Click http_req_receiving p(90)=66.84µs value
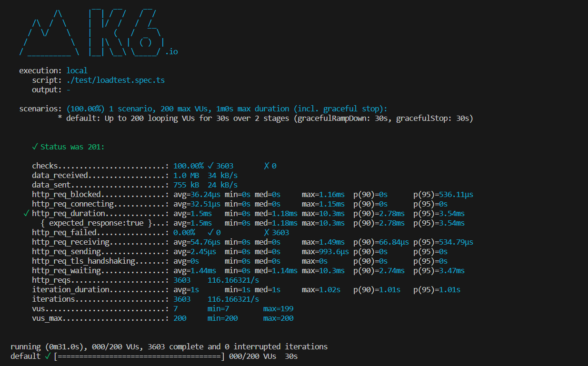Image resolution: width=588 pixels, height=366 pixels. (x=381, y=242)
